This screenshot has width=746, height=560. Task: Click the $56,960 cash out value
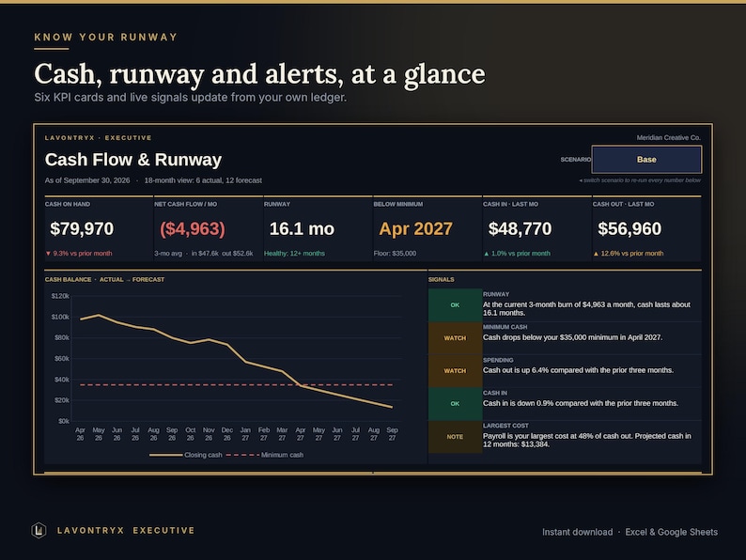point(629,229)
